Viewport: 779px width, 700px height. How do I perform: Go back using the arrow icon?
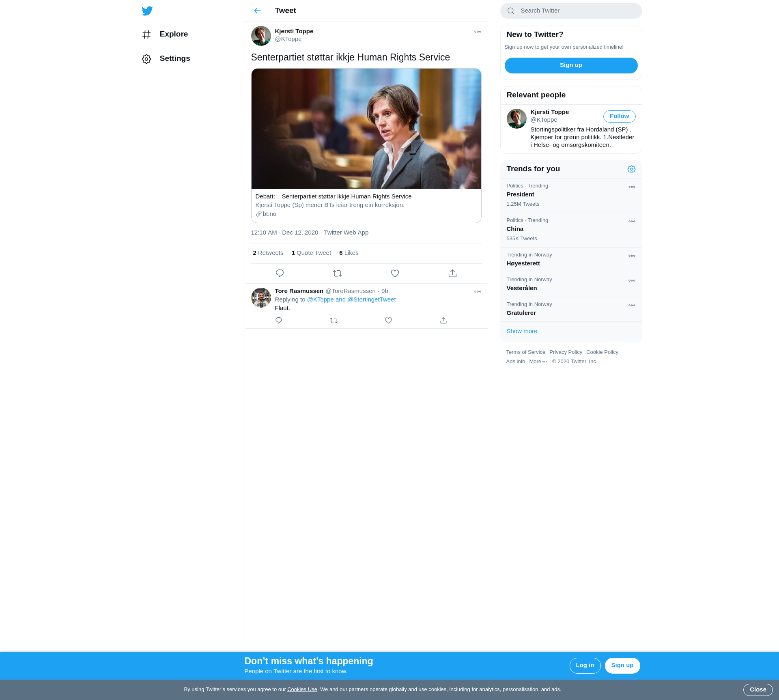pos(257,11)
